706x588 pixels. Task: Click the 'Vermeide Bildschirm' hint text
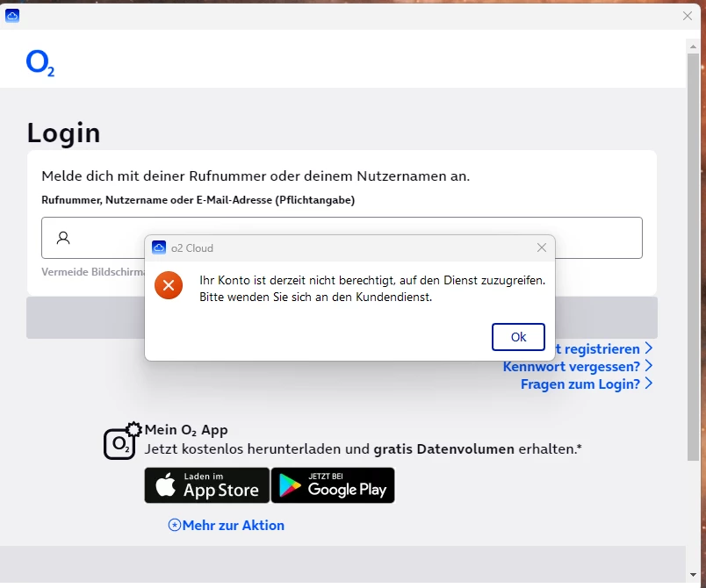click(93, 272)
